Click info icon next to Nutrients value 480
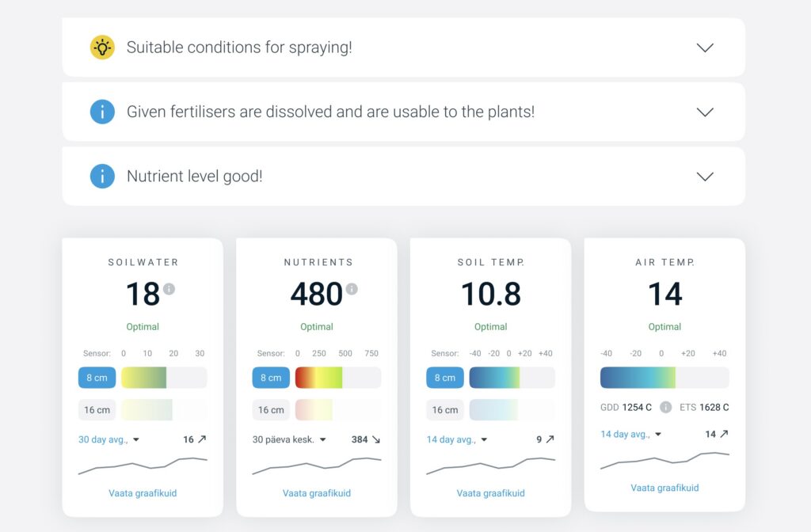 tap(352, 289)
